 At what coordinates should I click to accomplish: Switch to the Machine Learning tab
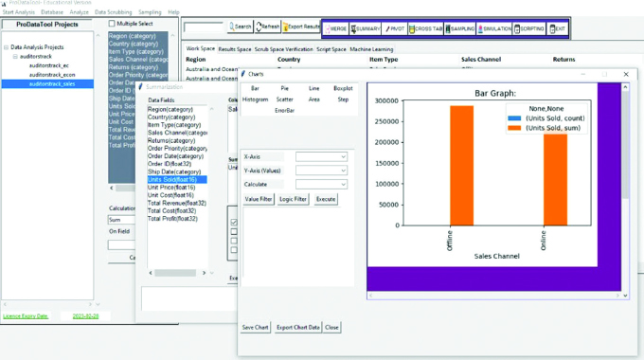click(371, 49)
